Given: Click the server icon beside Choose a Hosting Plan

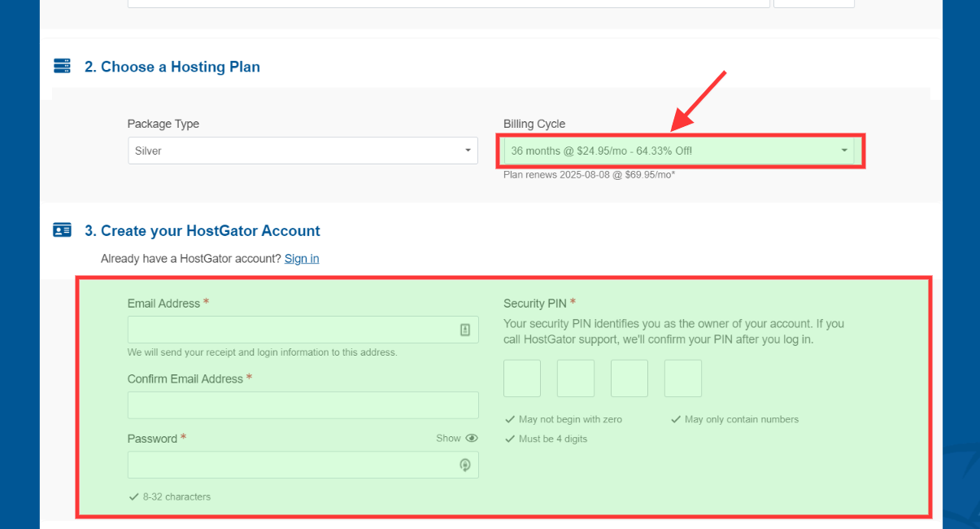Looking at the screenshot, I should [x=62, y=67].
